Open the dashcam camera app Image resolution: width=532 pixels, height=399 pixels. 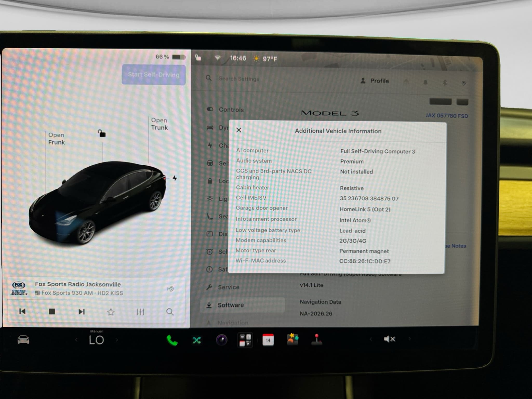222,340
